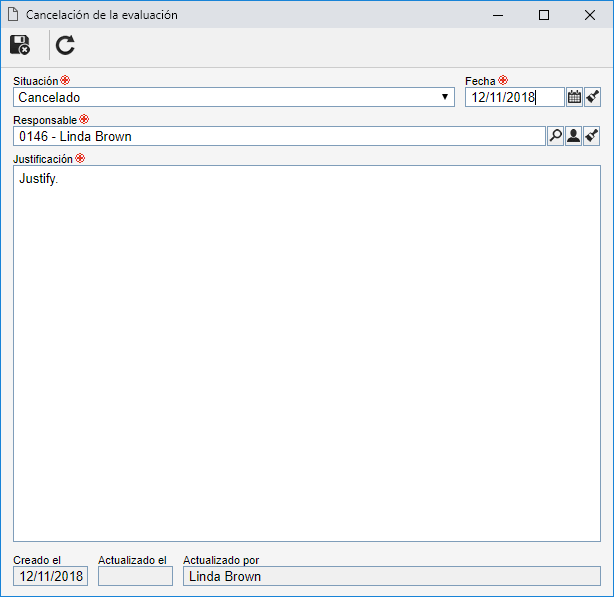Image resolution: width=614 pixels, height=597 pixels.
Task: Click the Creado el date field
Action: pyautogui.click(x=51, y=576)
